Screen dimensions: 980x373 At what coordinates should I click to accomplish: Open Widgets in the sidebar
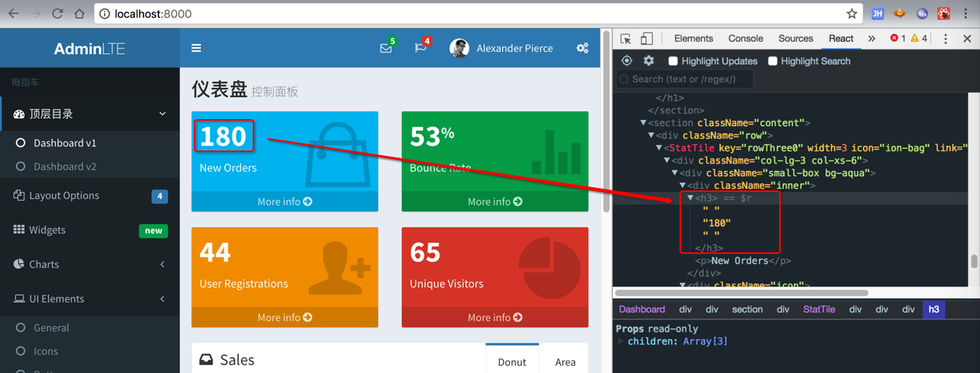click(89, 230)
